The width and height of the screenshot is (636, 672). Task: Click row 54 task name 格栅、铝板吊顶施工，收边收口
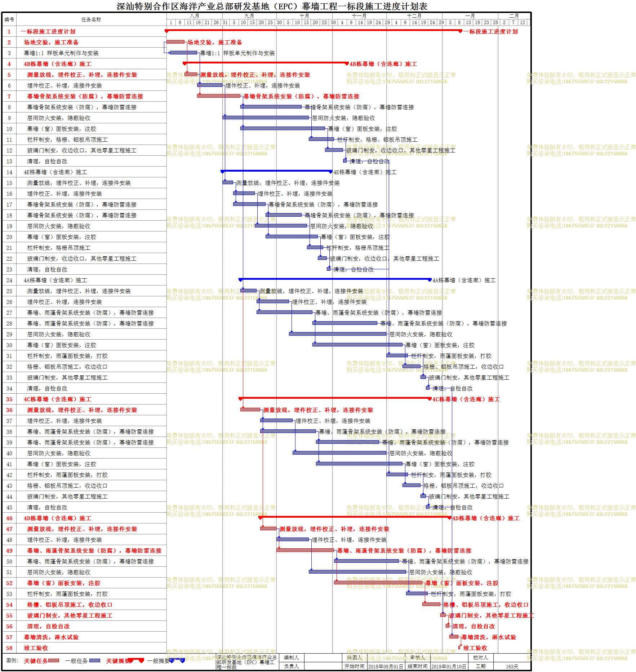pyautogui.click(x=70, y=605)
